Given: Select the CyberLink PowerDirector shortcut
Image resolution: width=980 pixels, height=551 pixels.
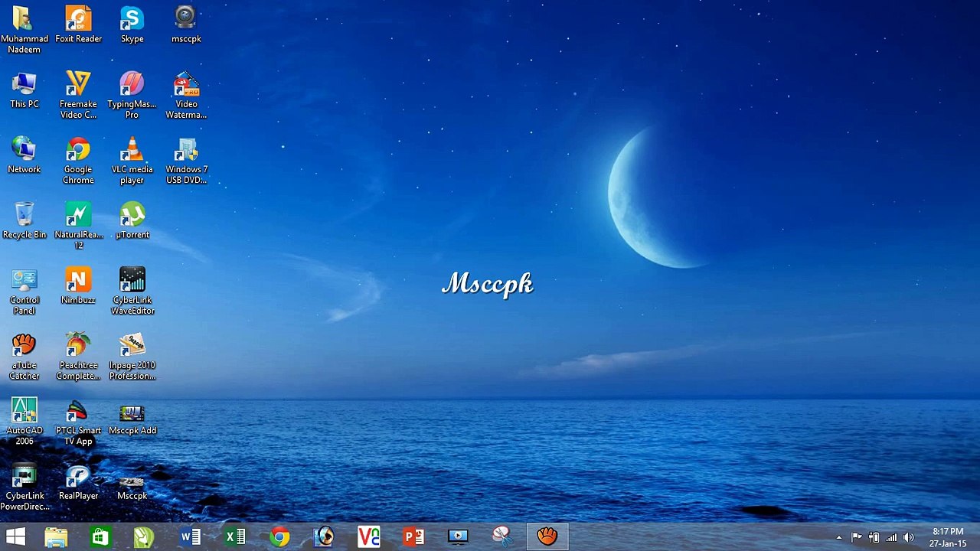Looking at the screenshot, I should click(24, 487).
